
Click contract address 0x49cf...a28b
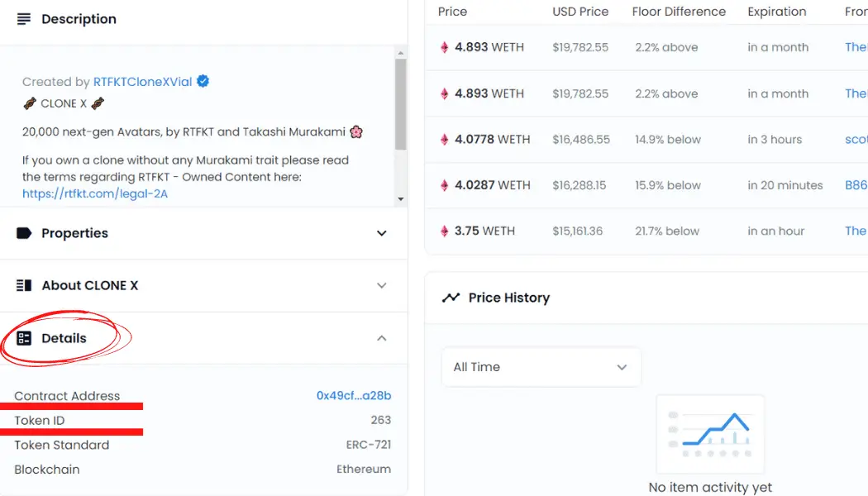click(354, 396)
